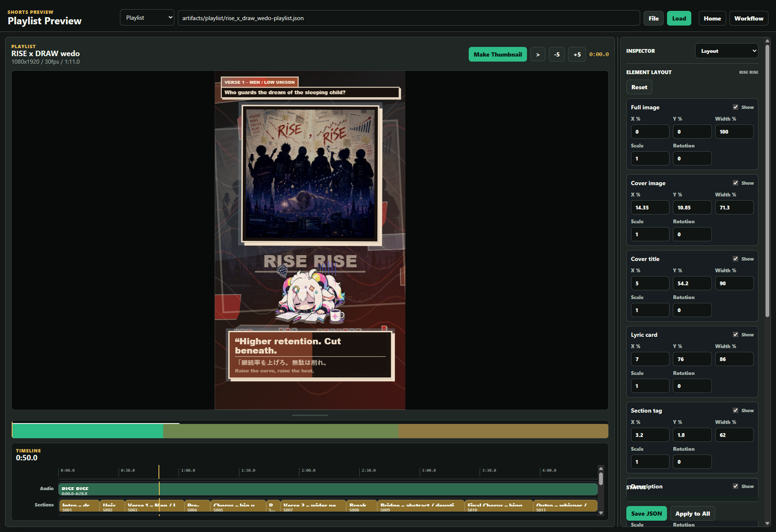The width and height of the screenshot is (776, 532).
Task: Select section S008 Break in timeline
Action: (x=362, y=506)
